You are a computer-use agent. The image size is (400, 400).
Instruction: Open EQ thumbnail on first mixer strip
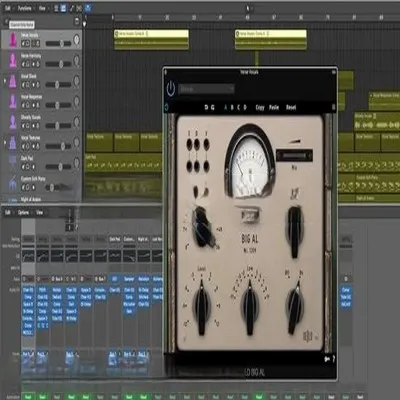click(x=28, y=256)
